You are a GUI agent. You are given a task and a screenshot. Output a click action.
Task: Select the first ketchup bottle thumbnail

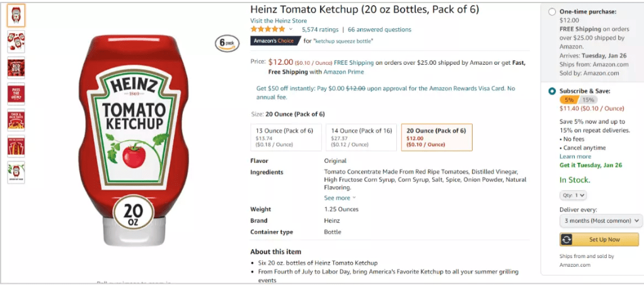pyautogui.click(x=16, y=15)
